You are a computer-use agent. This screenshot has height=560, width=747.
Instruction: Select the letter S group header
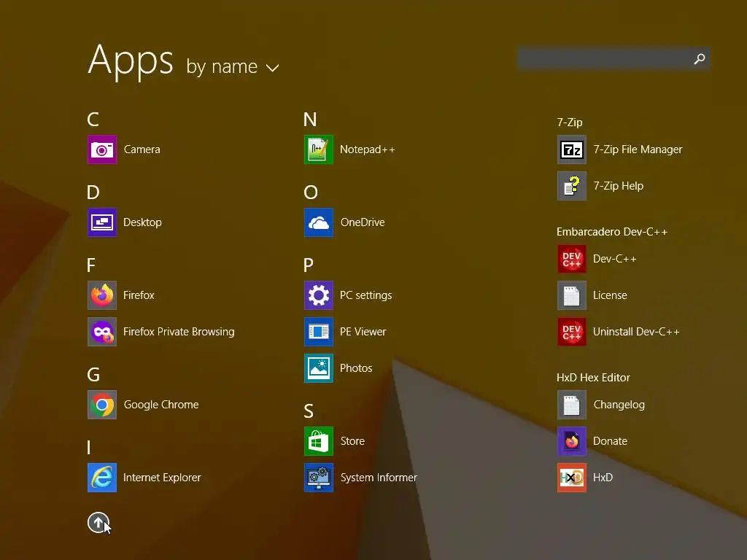[309, 411]
